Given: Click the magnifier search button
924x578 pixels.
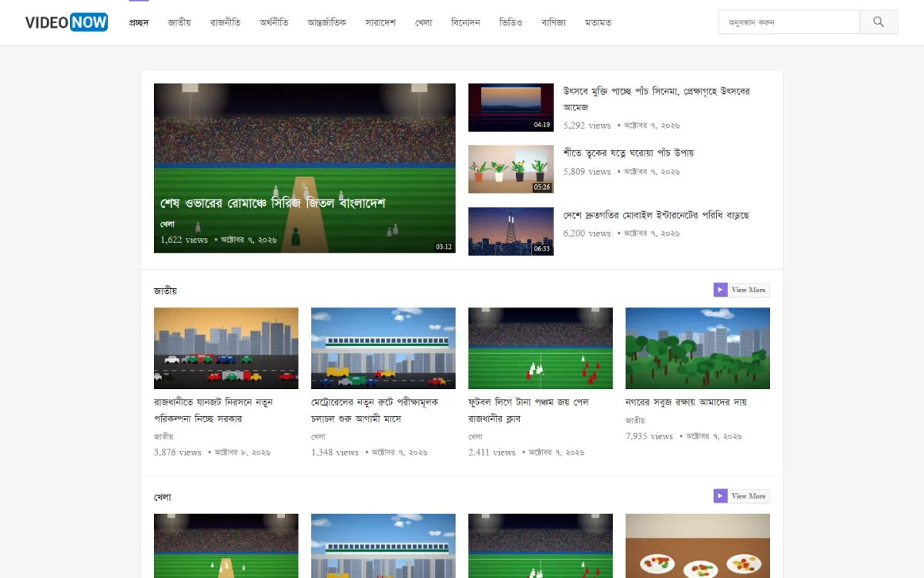Looking at the screenshot, I should pyautogui.click(x=879, y=22).
